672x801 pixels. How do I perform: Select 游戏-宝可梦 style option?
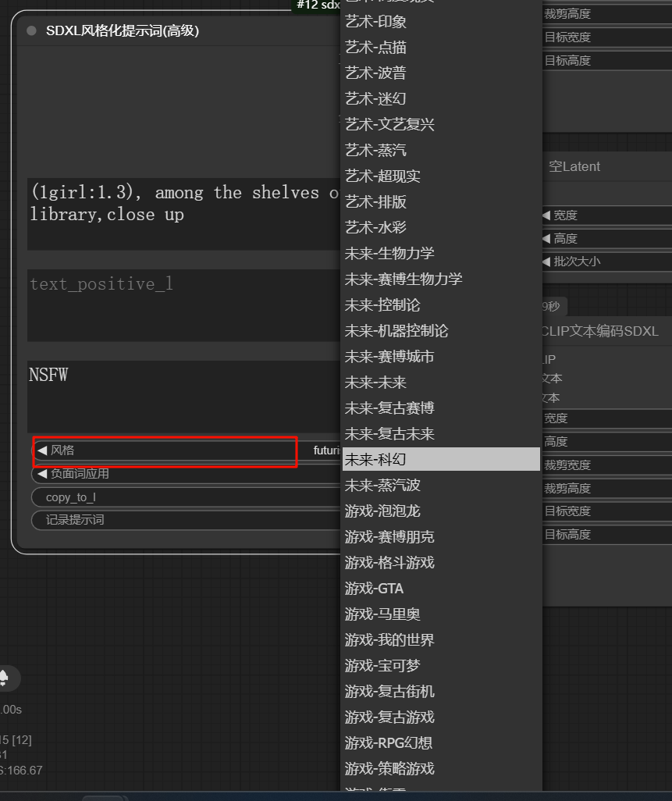click(441, 666)
